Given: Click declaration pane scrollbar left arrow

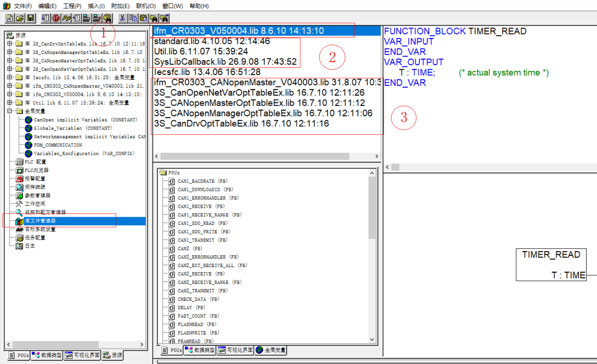Looking at the screenshot, I should tap(387, 167).
